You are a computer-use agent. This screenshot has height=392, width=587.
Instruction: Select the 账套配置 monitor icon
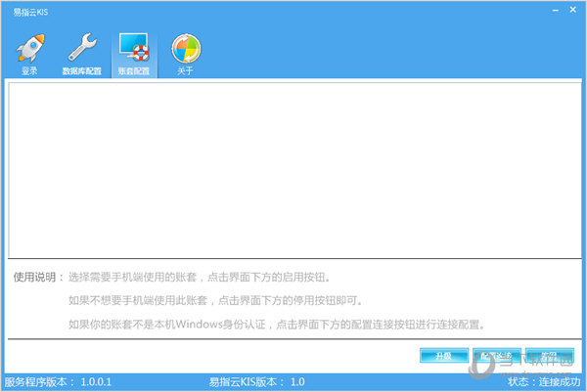point(134,54)
